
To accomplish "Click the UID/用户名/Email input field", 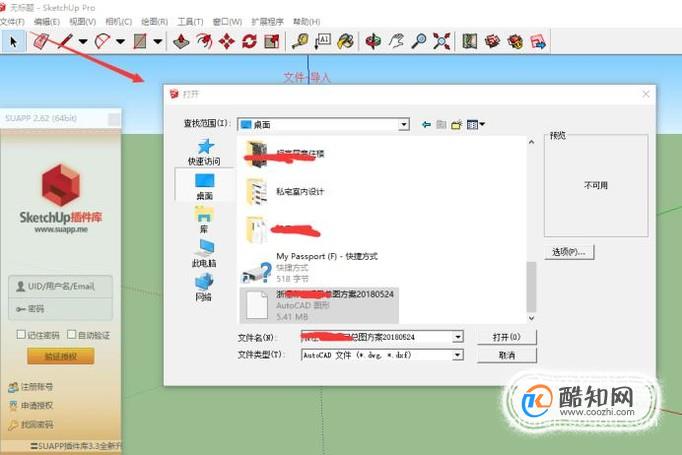I will [x=60, y=286].
